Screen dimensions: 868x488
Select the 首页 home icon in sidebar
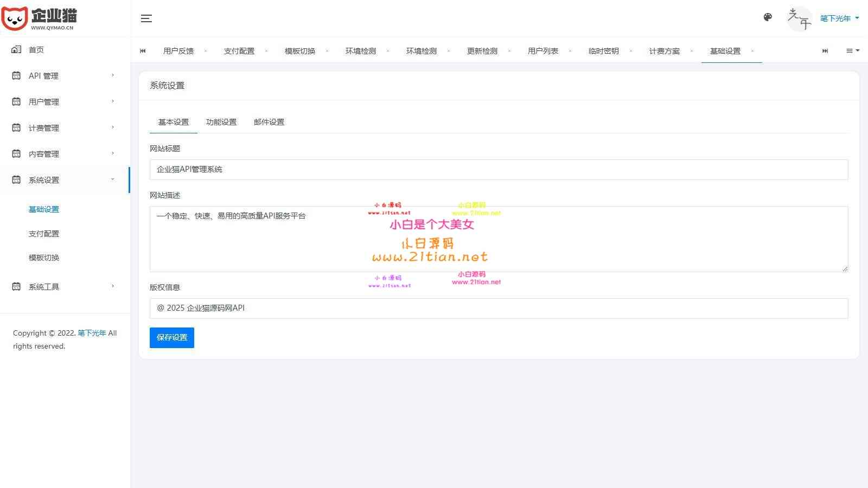click(x=16, y=49)
